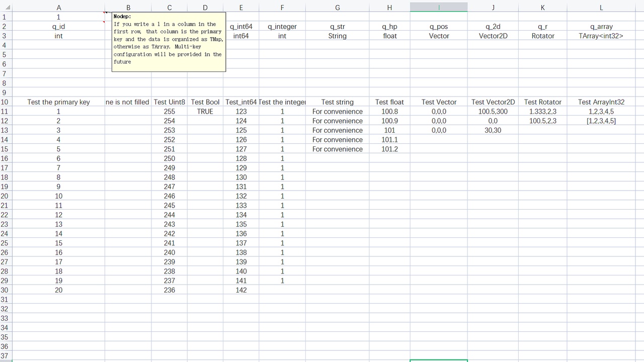Viewport: 644px width, 362px height.
Task: Click the 'Test Vector2D' cell
Action: tap(493, 102)
